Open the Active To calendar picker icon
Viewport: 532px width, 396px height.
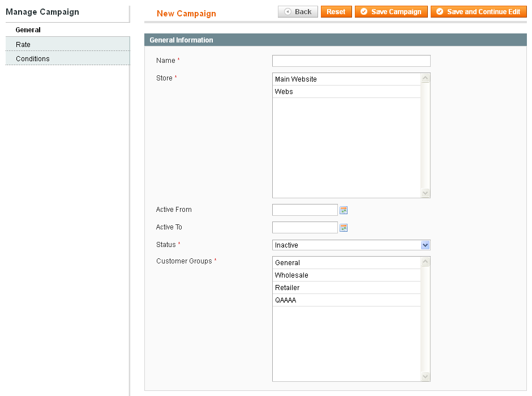click(x=344, y=228)
